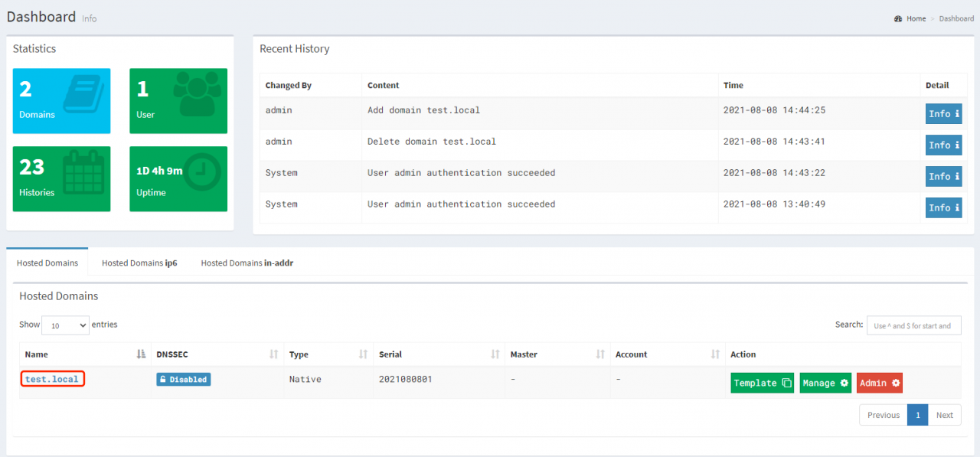Open the test.local domain link

(x=52, y=379)
